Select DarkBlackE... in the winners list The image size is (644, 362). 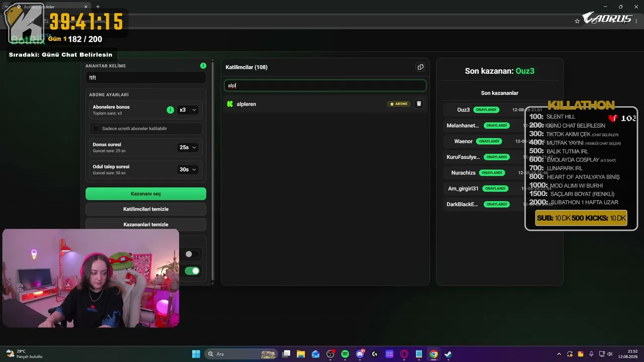(462, 204)
